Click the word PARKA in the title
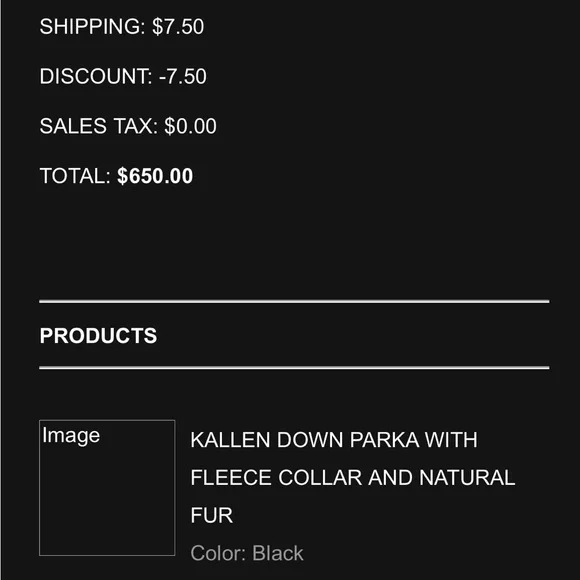 384,440
